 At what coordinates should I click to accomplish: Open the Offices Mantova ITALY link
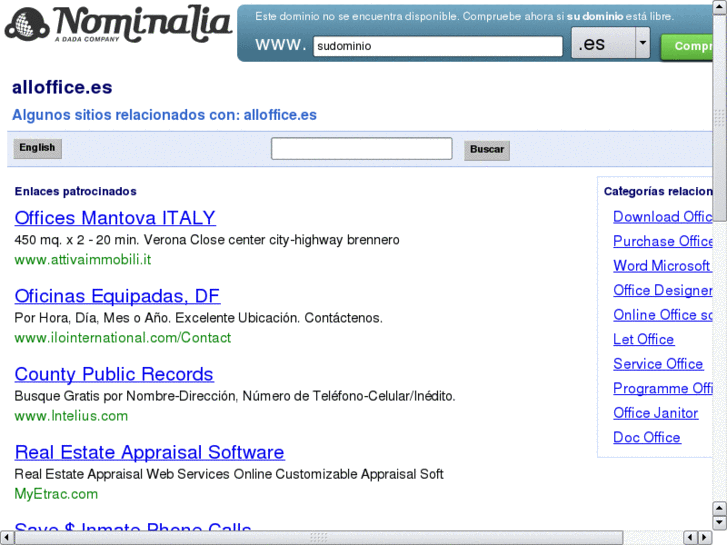click(x=115, y=218)
